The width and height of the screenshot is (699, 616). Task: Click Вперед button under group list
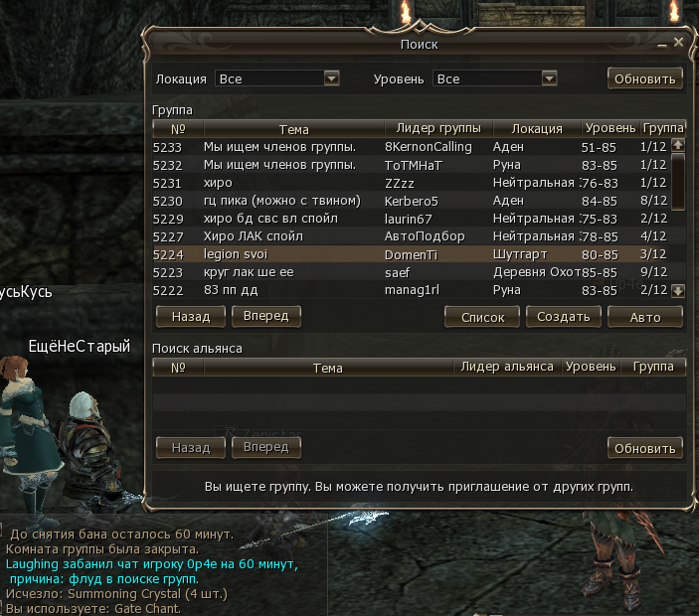[x=266, y=316]
